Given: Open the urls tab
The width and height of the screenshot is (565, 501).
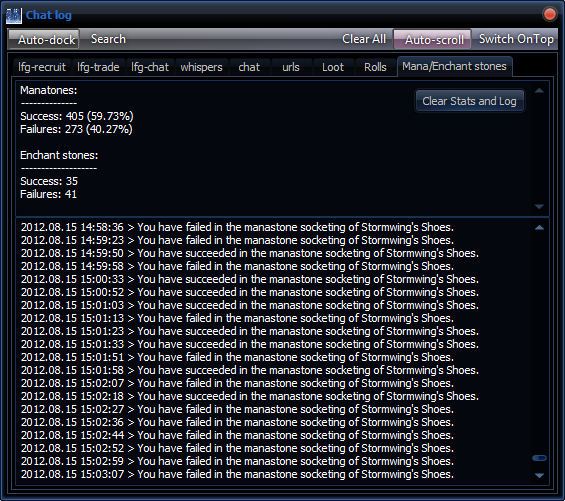Looking at the screenshot, I should pos(291,67).
